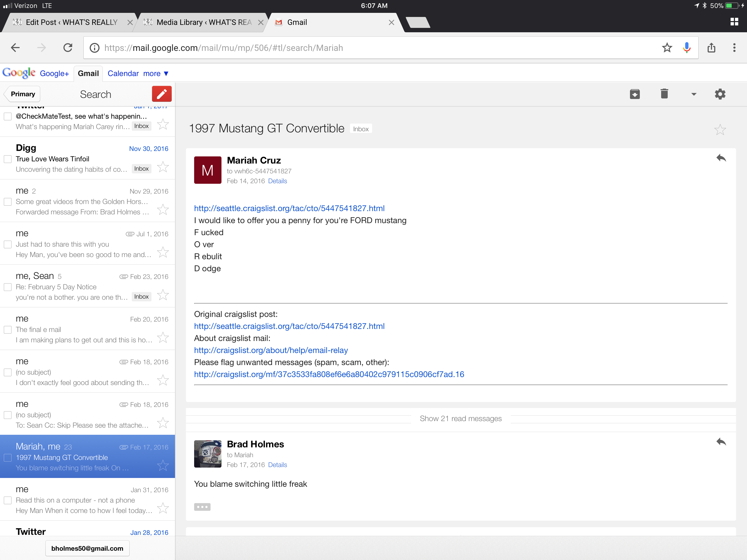Reply to Mariah Cruz's message

tap(721, 158)
